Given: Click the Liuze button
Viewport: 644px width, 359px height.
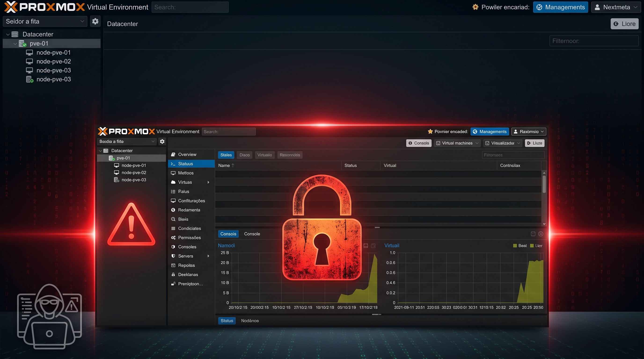Looking at the screenshot, I should [x=534, y=143].
